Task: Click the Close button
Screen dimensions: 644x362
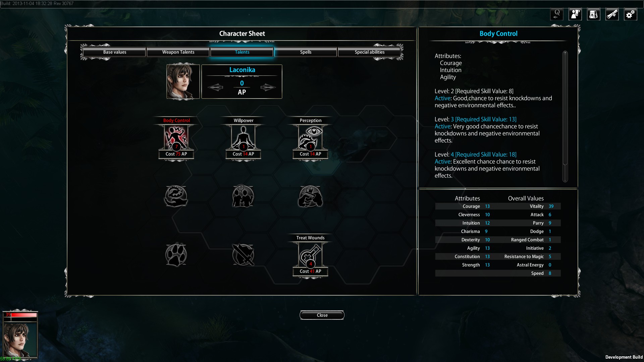Action: (x=322, y=315)
